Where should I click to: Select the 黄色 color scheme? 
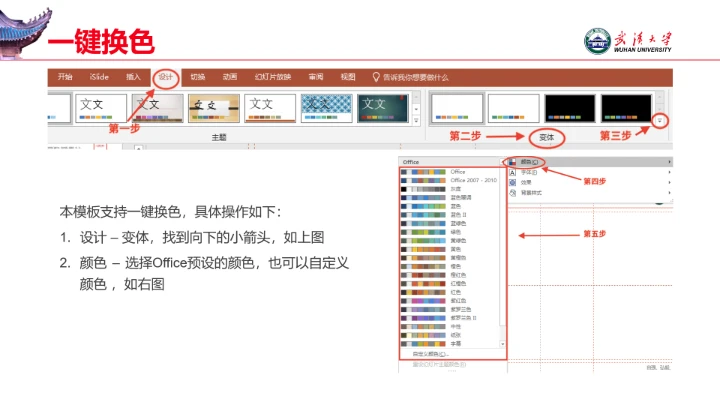[x=449, y=249]
